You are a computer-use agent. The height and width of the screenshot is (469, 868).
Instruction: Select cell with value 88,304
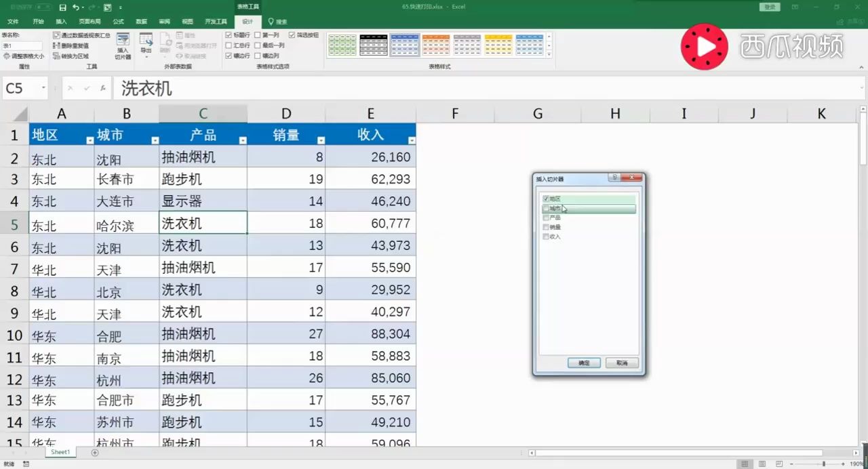coord(370,334)
